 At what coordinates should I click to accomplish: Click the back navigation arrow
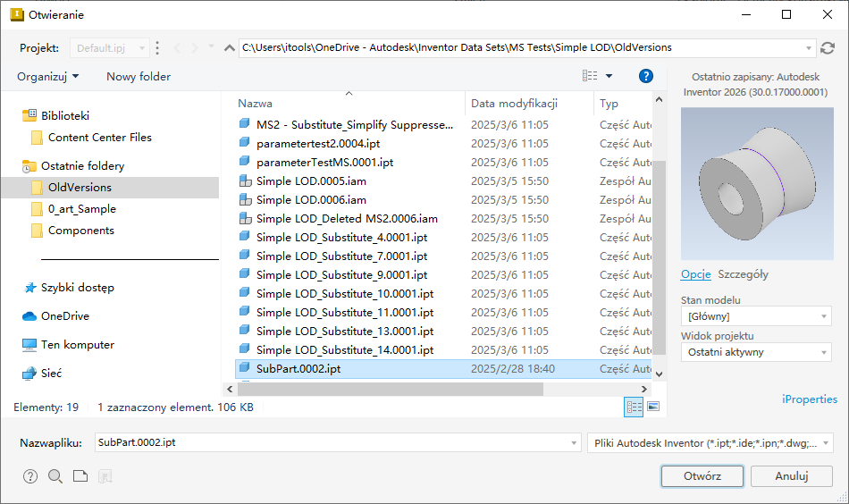click(x=177, y=48)
